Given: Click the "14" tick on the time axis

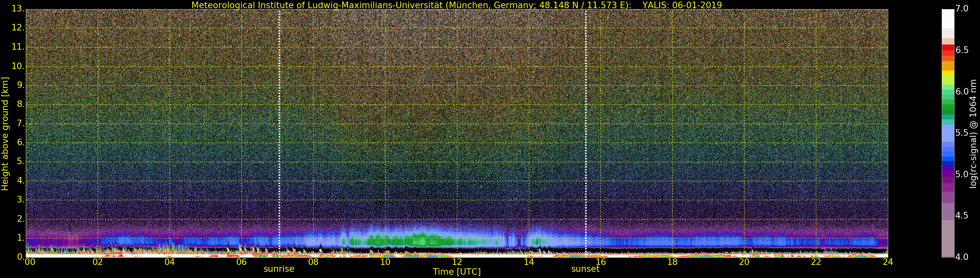Looking at the screenshot, I should 529,262.
